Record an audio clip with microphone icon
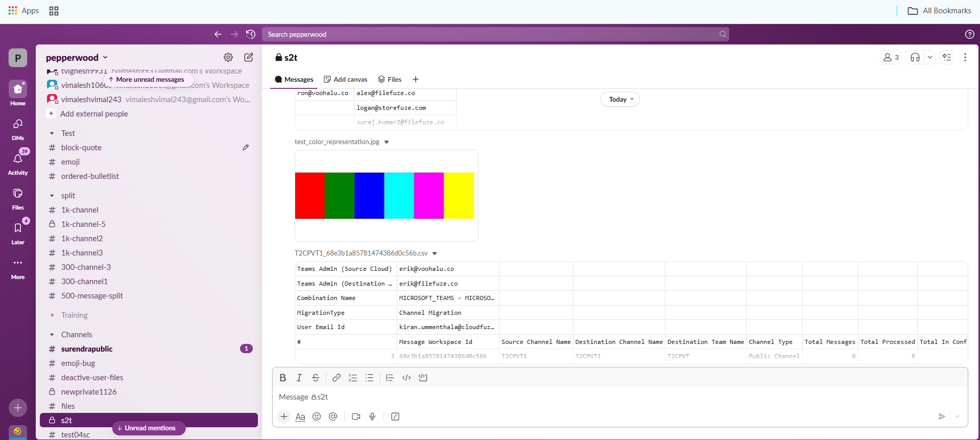 pos(372,416)
